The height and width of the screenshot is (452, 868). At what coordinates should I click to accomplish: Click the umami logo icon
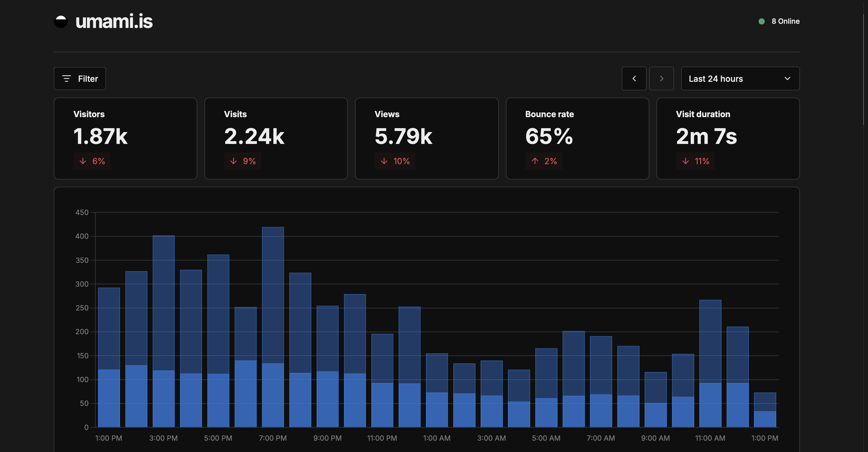pos(61,22)
